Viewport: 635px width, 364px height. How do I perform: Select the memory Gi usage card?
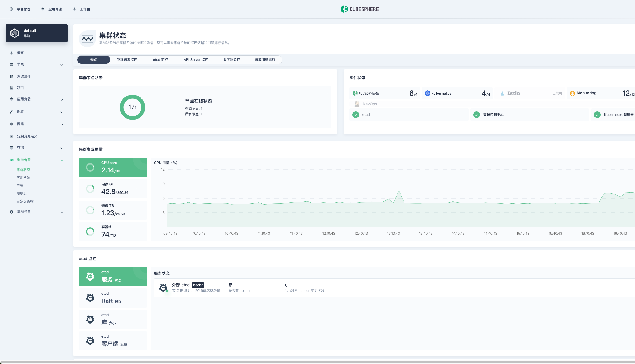tap(113, 189)
